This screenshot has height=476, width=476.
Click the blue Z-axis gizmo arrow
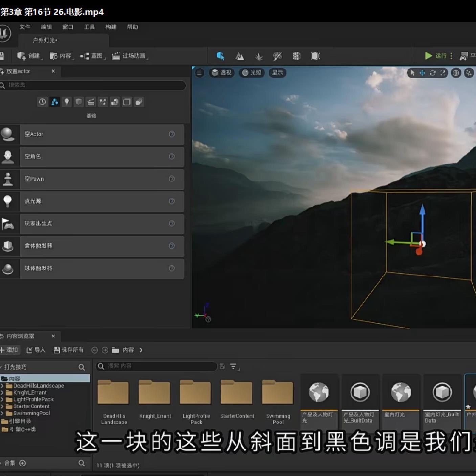pyautogui.click(x=422, y=211)
